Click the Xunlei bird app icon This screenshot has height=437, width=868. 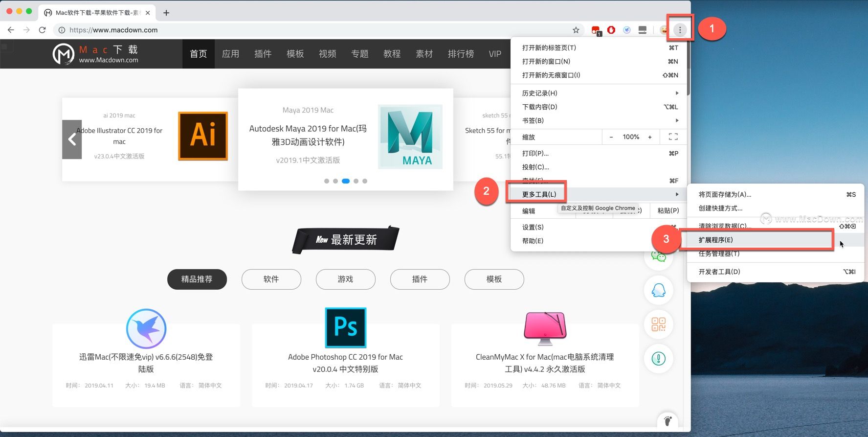146,328
